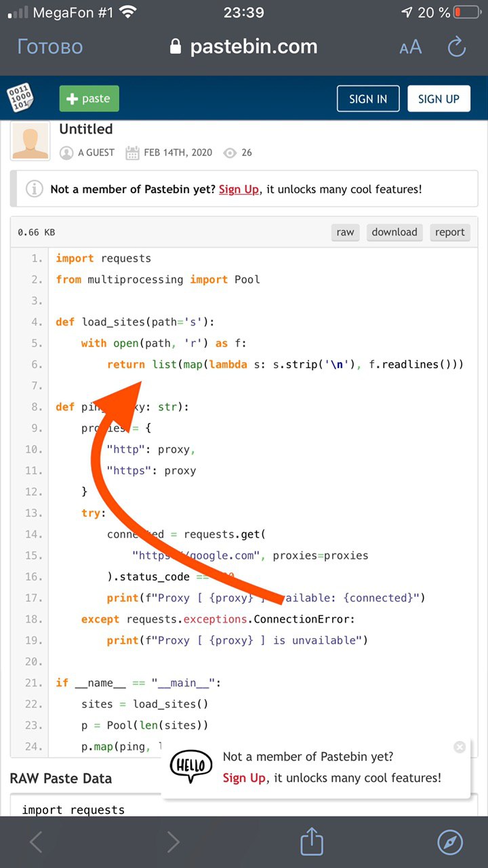
Task: View the raw paste
Action: tap(345, 232)
